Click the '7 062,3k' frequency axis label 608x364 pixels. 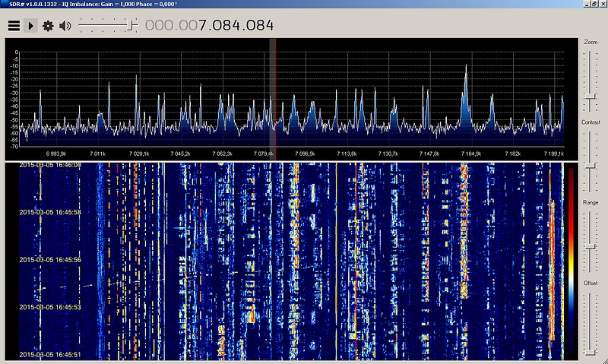click(222, 154)
